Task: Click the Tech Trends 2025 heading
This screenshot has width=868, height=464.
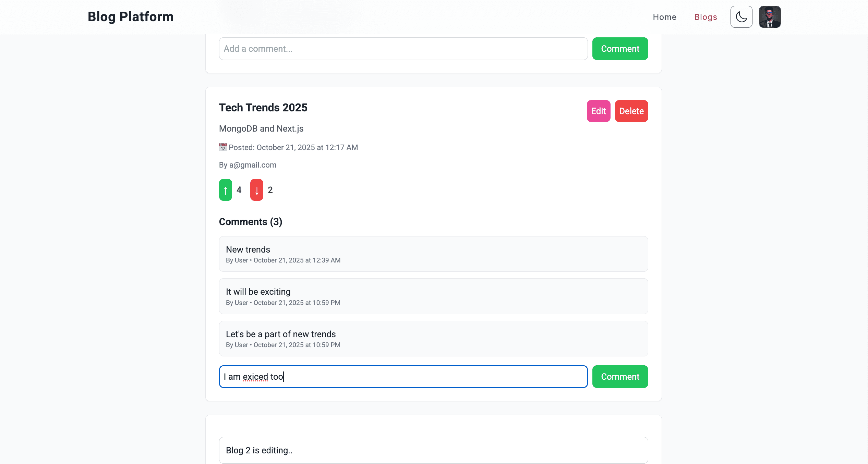Action: [263, 108]
